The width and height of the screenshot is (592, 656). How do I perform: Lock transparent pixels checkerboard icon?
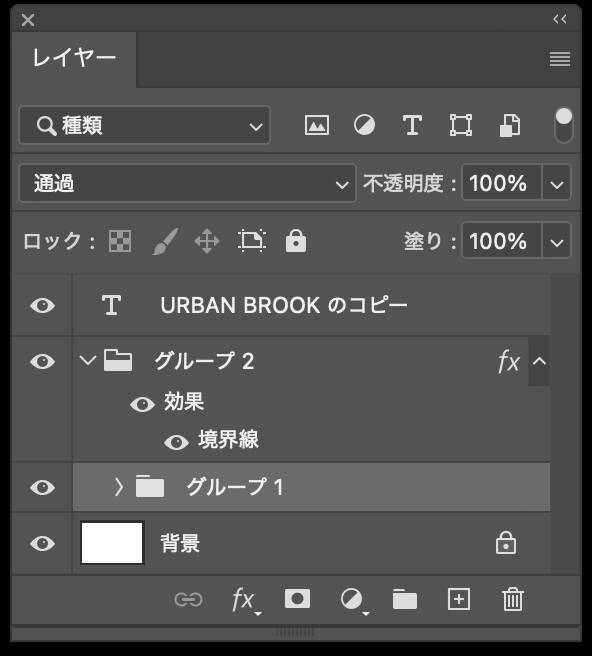(120, 241)
